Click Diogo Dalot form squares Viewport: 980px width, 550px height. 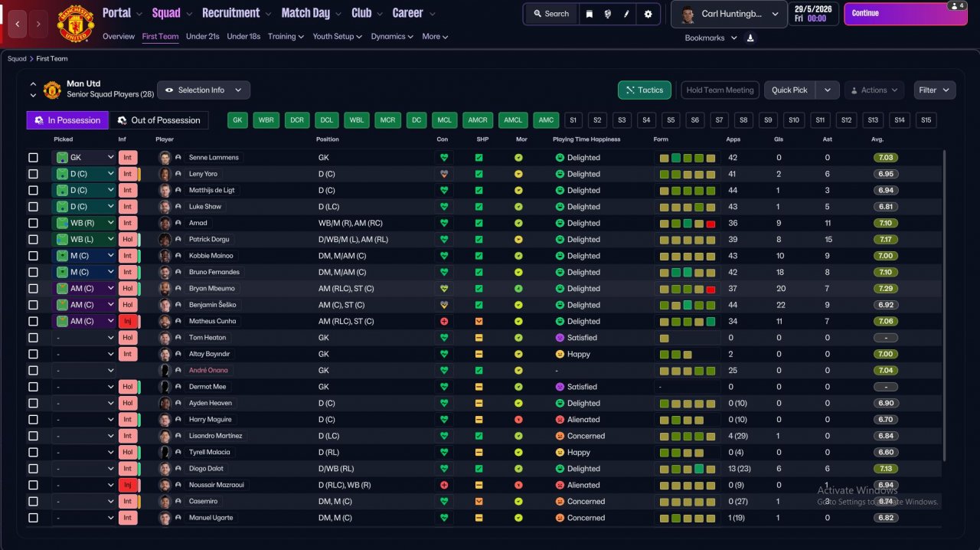tap(688, 469)
